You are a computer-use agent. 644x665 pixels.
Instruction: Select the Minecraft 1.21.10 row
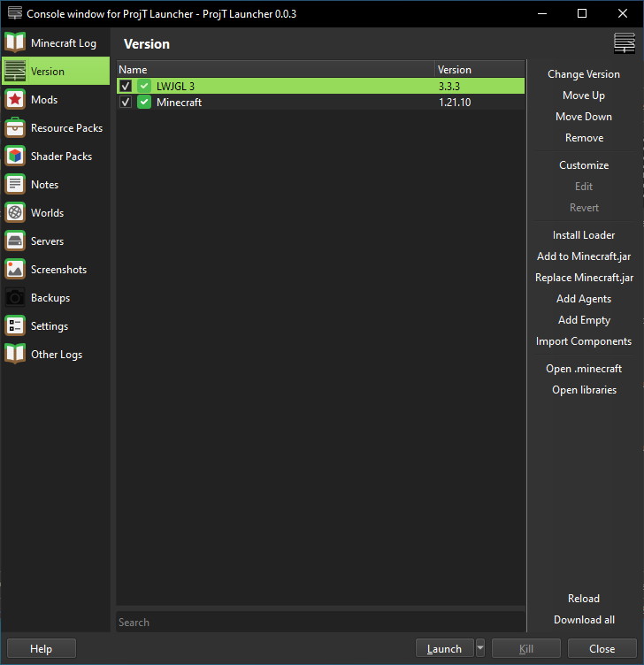320,103
